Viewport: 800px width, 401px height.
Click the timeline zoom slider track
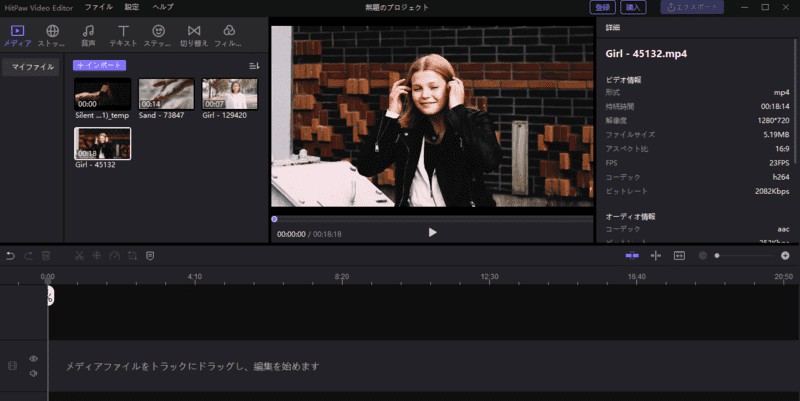(x=745, y=256)
